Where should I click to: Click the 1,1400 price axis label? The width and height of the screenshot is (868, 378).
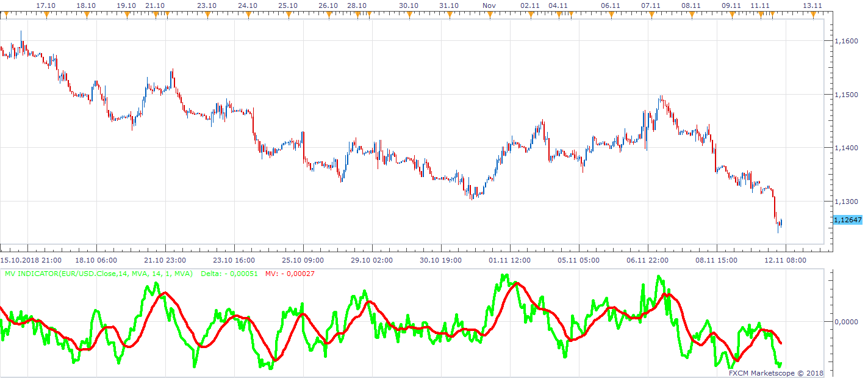(845, 148)
